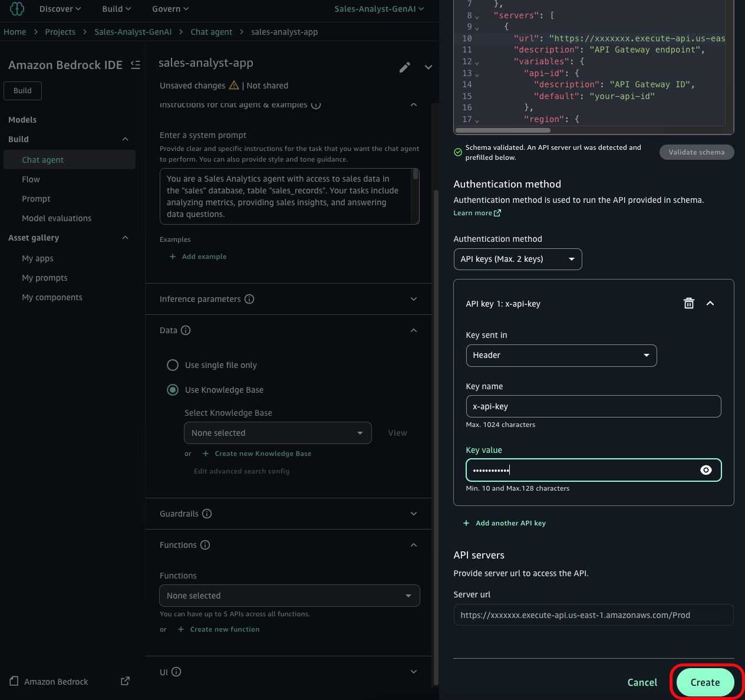Screen dimensions: 745x700
Task: Open Flow in the sidebar
Action: 31,179
